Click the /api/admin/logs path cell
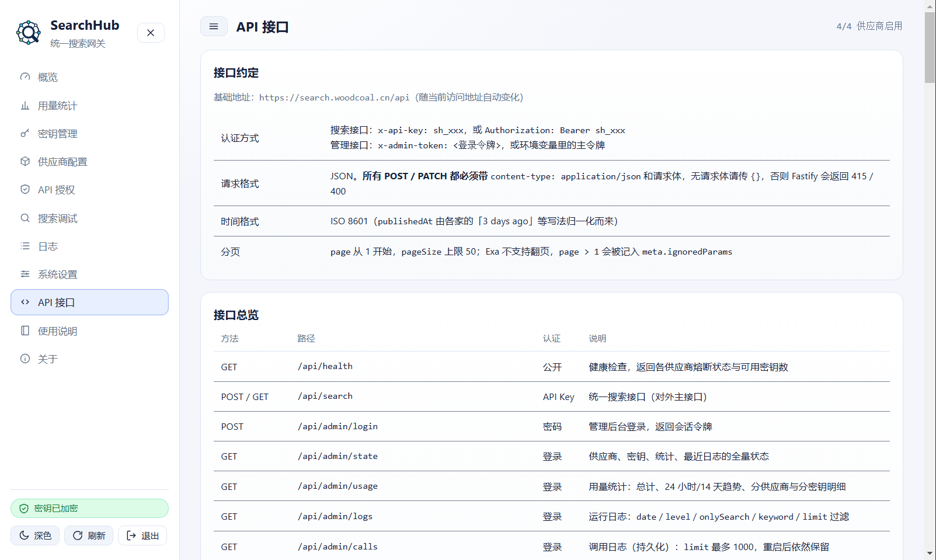The height and width of the screenshot is (560, 936). click(335, 516)
